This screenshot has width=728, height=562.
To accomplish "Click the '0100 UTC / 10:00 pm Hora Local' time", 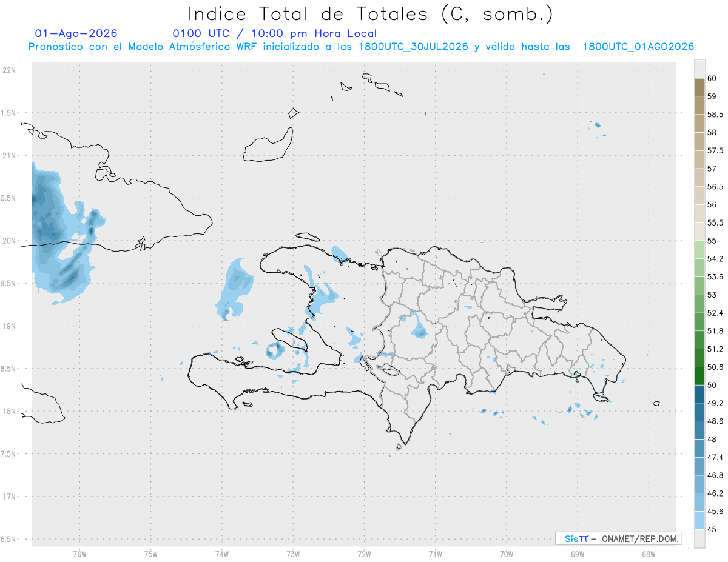I will tap(275, 34).
